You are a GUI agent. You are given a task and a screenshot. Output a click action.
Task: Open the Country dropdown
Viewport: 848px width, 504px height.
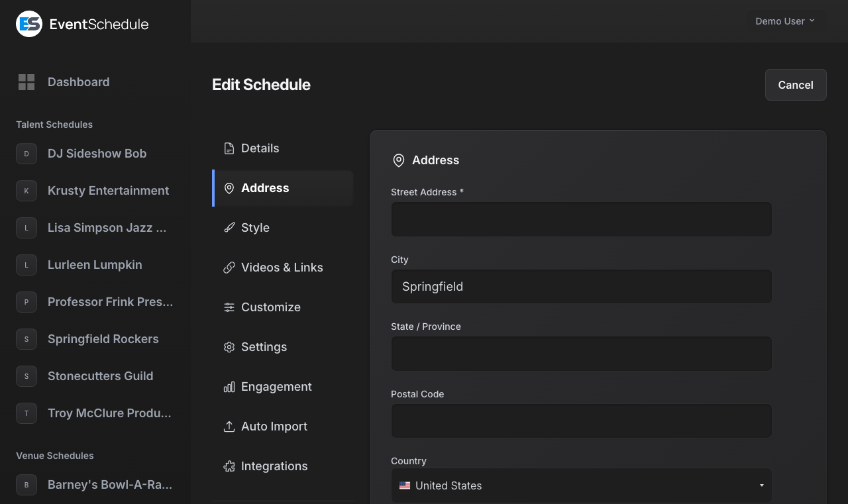[x=581, y=485]
